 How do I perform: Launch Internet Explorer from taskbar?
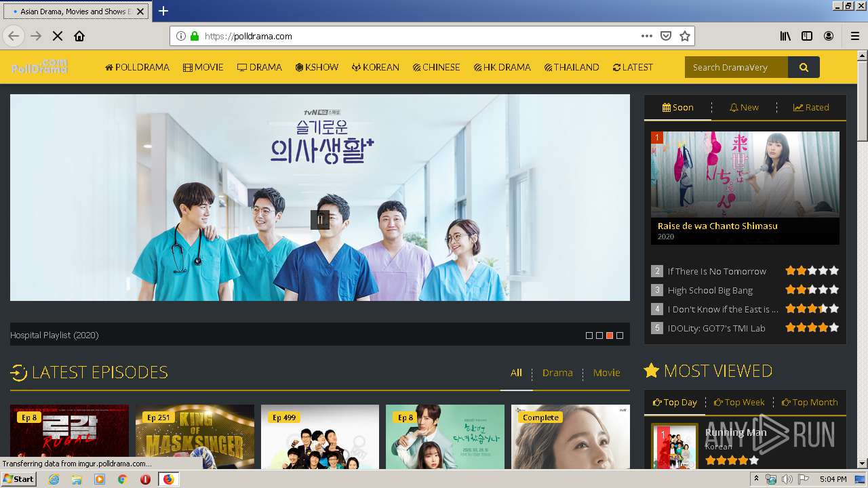click(x=54, y=479)
